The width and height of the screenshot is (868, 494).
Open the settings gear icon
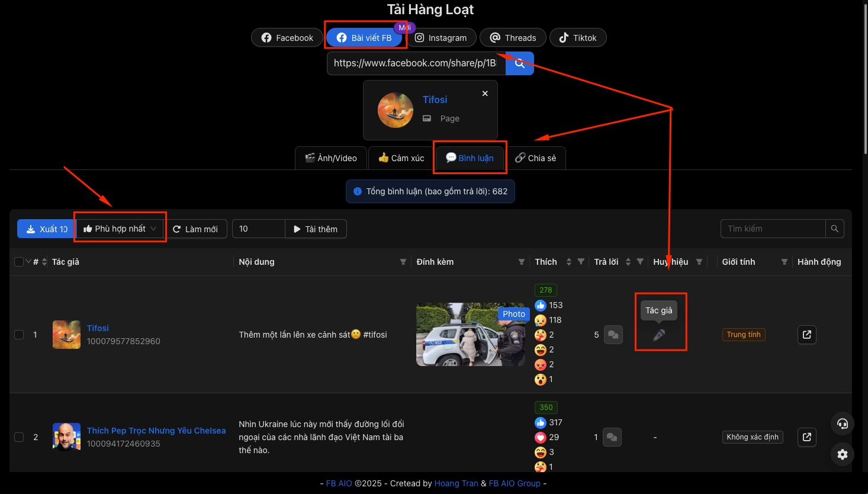(x=843, y=454)
